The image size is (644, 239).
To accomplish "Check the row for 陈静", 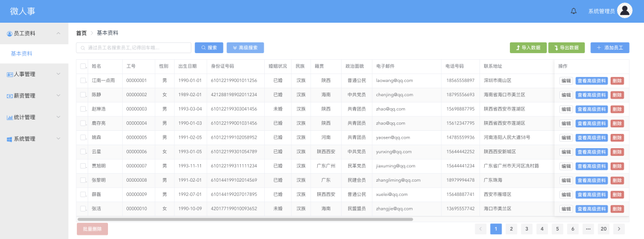I will coord(83,94).
